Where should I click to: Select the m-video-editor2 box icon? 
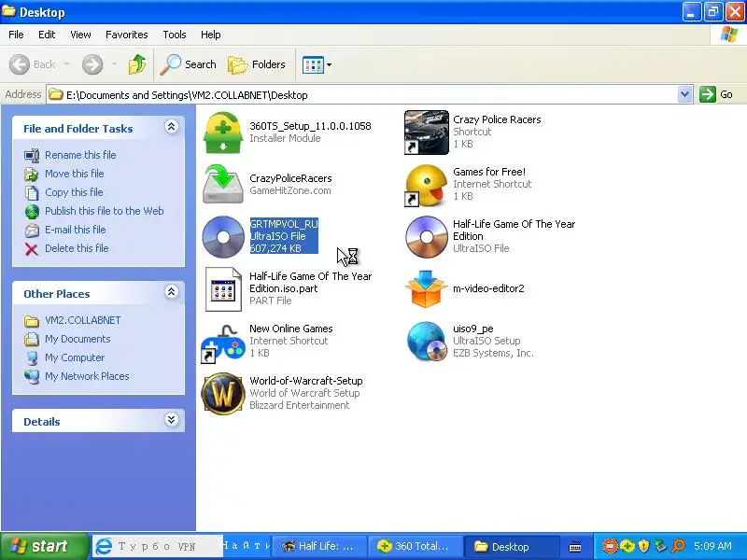click(x=426, y=289)
